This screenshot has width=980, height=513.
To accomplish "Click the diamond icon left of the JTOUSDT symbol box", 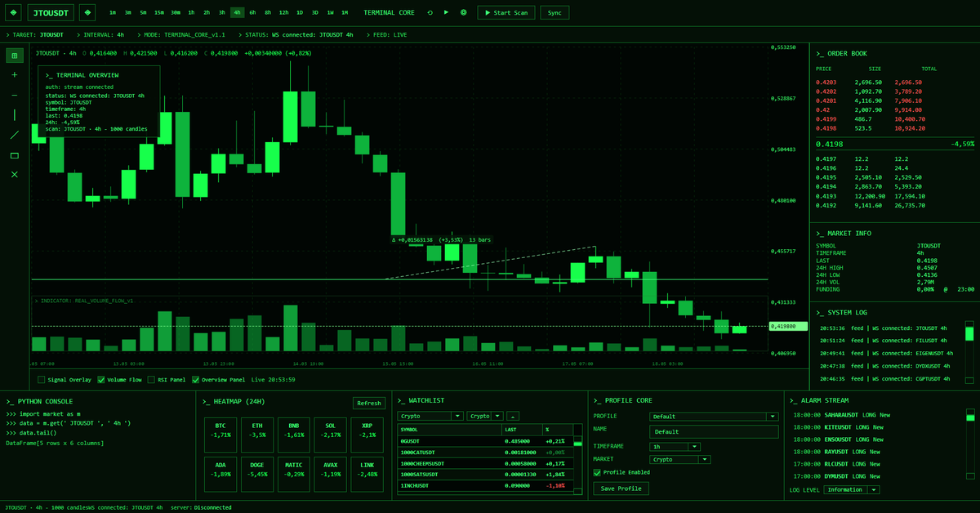I will pos(14,12).
